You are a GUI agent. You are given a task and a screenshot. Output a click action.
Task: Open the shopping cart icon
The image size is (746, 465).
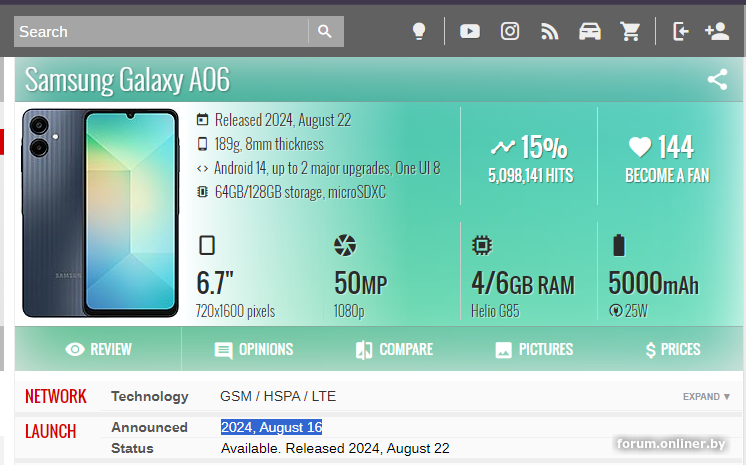tap(630, 31)
